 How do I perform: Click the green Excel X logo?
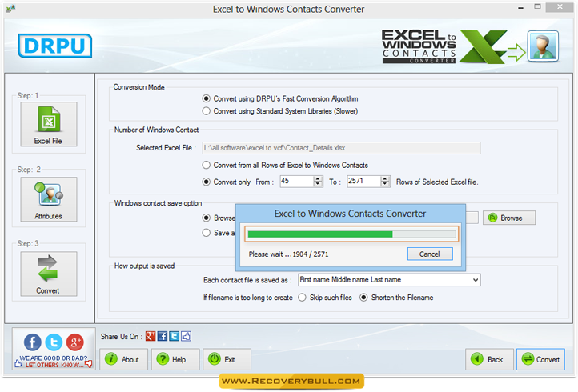[483, 46]
